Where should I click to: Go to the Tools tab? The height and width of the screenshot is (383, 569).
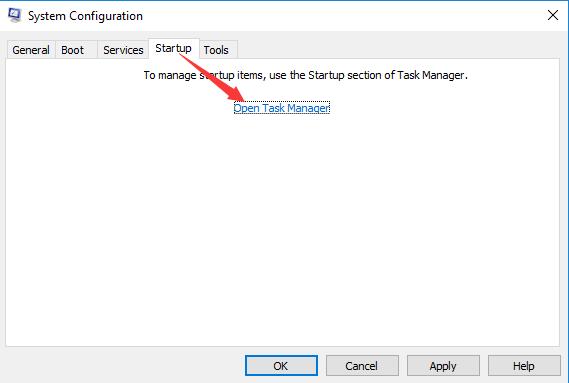(218, 50)
